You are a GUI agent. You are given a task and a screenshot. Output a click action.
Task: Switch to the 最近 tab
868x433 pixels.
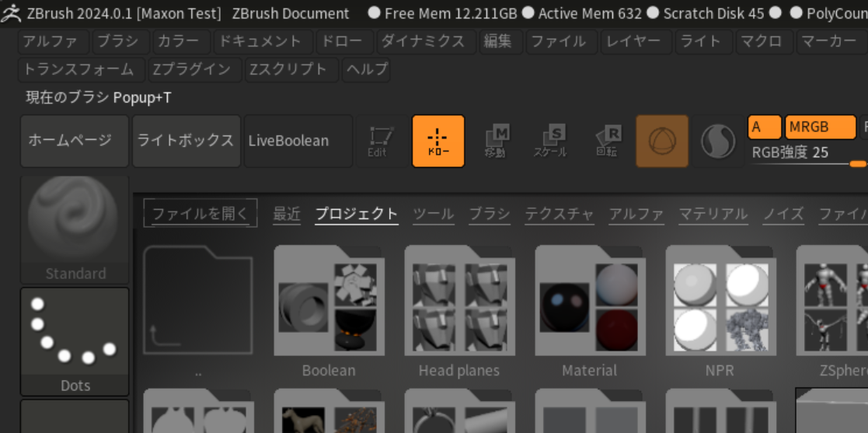(x=287, y=214)
